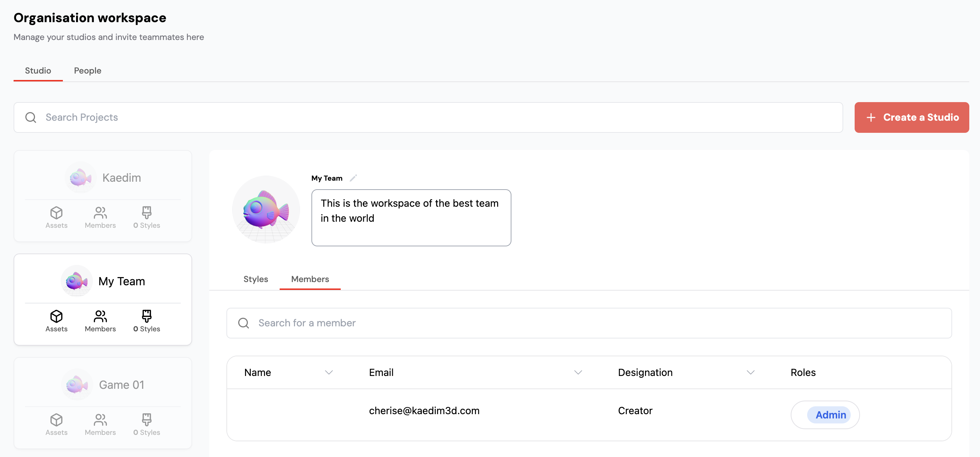
Task: Click the Styles brush icon in My Team card
Action: click(x=146, y=316)
